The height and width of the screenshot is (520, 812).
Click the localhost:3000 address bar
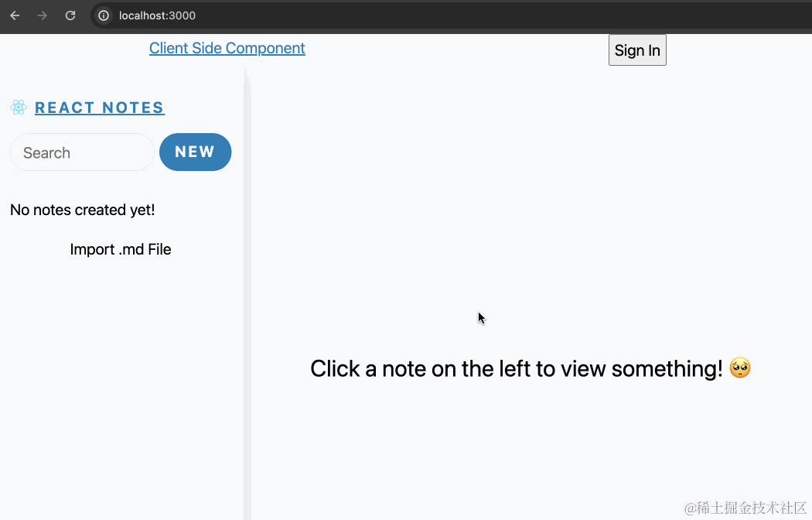coord(157,15)
